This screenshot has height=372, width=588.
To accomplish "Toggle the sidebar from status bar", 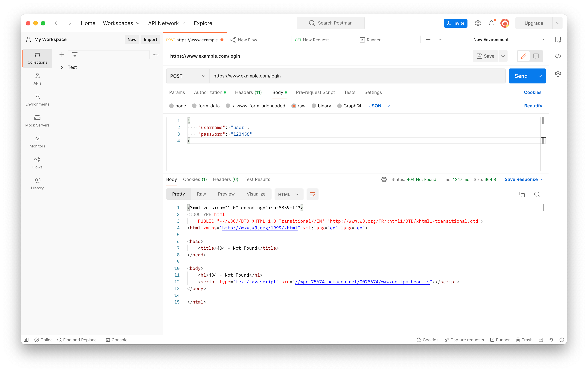I will click(26, 340).
